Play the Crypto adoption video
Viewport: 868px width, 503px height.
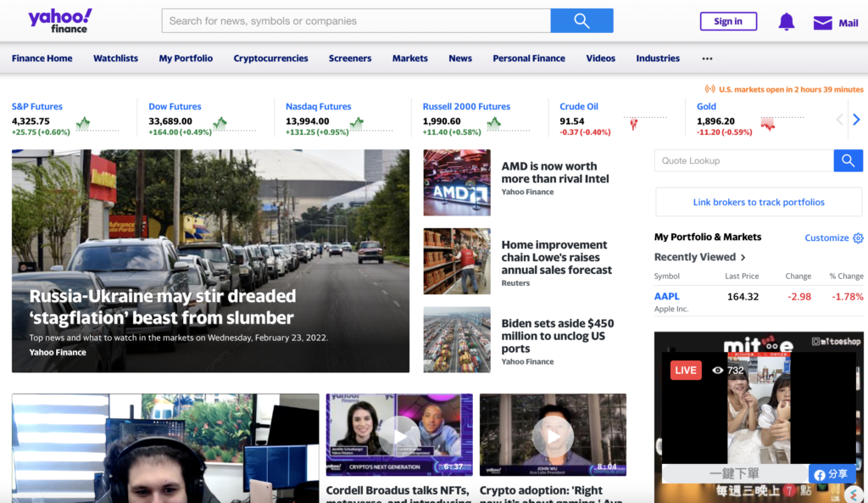(x=553, y=435)
